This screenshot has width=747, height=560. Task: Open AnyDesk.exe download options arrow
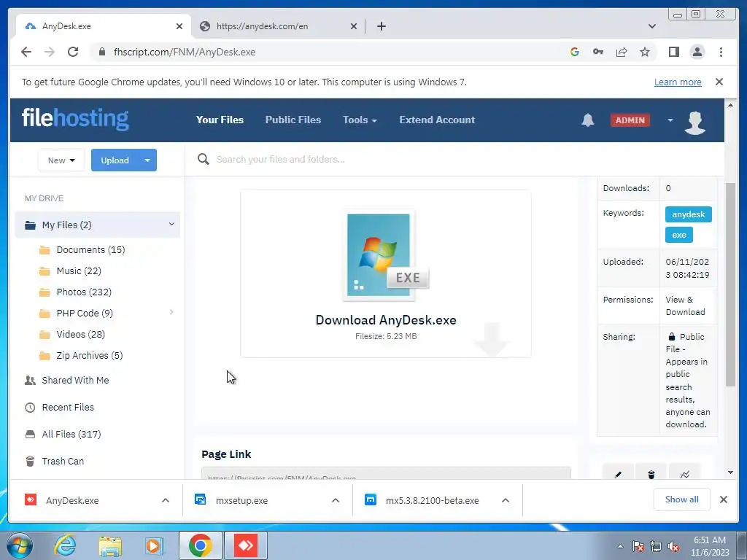point(166,500)
